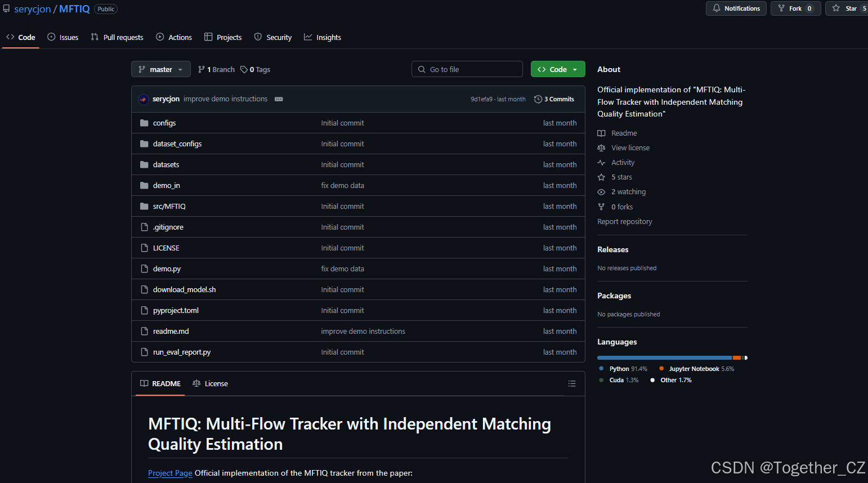Screen dimensions: 868x483
Task: Open the README outline list icon
Action: tap(572, 383)
